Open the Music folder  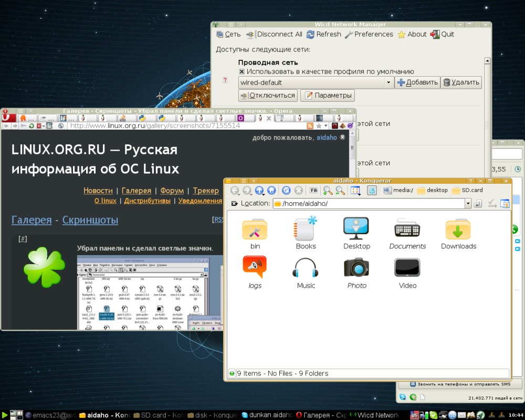pos(306,272)
